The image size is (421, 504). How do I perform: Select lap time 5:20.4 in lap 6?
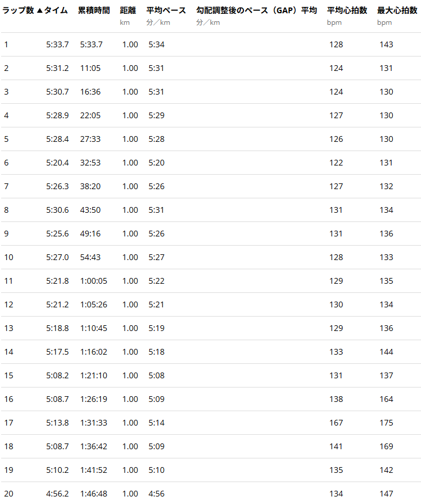coord(57,163)
